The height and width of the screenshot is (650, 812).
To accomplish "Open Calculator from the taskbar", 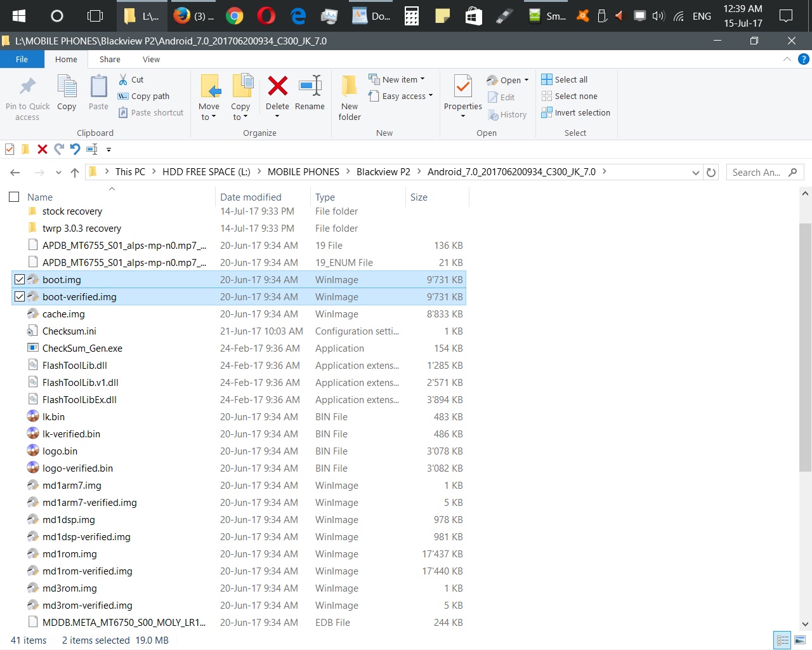I will click(411, 16).
